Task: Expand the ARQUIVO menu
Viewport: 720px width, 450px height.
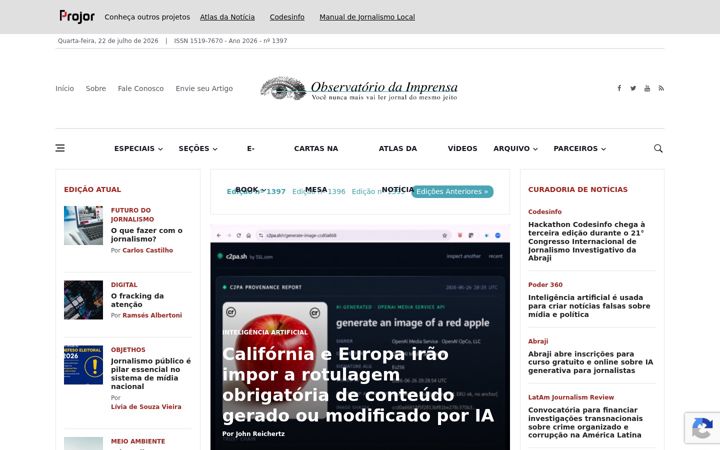Action: [515, 148]
